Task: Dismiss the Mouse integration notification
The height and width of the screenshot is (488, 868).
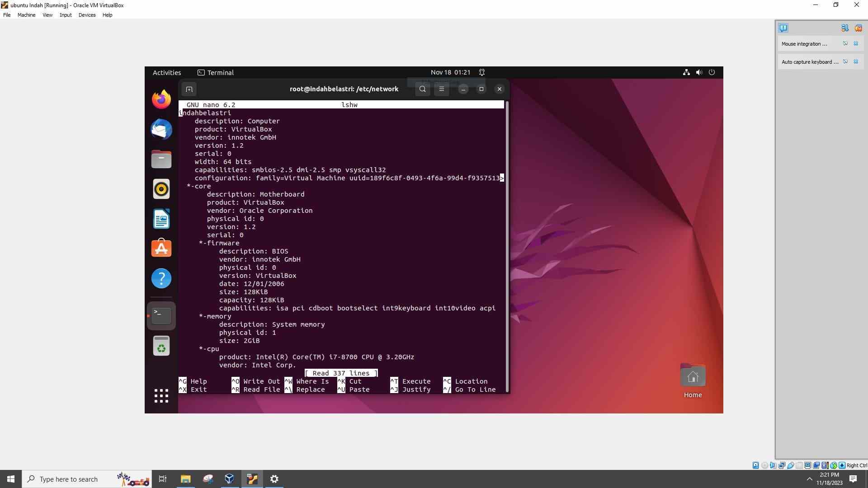Action: pyautogui.click(x=856, y=44)
